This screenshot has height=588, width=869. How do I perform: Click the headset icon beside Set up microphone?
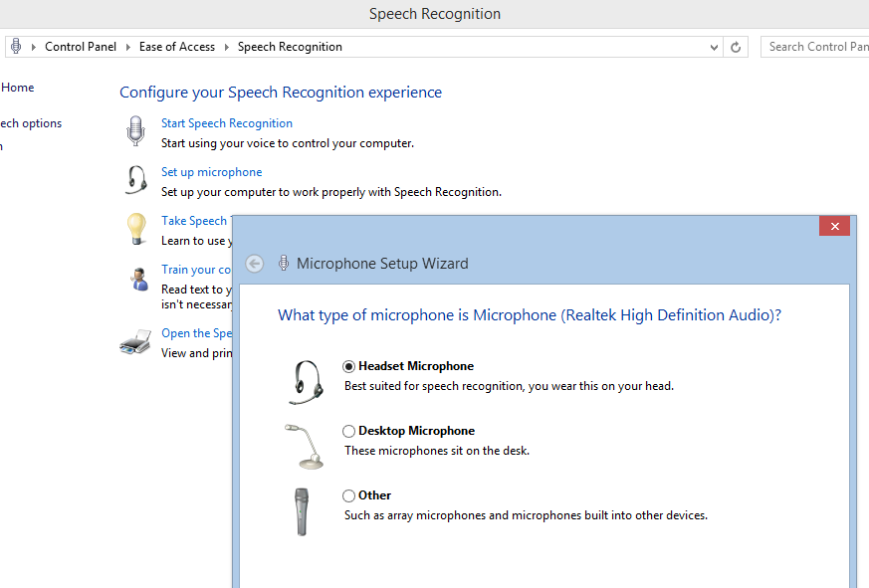coord(134,180)
